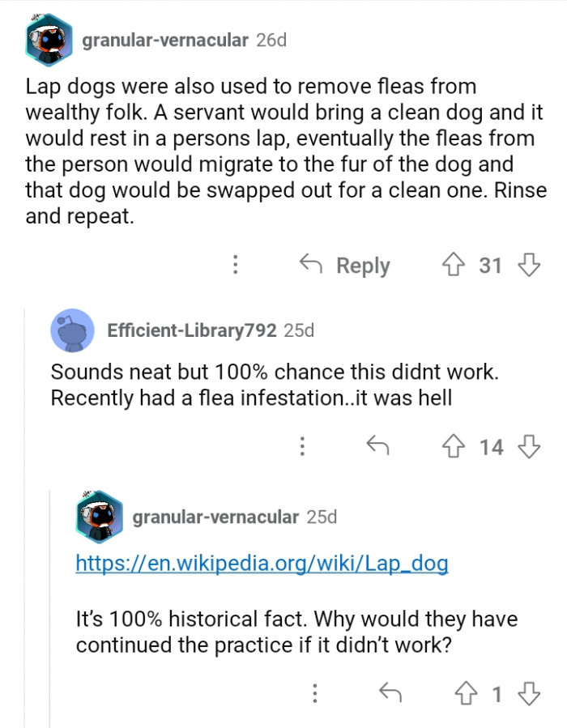
Task: Open three-dot menu on Efficient-Library792's comment
Action: tap(302, 446)
